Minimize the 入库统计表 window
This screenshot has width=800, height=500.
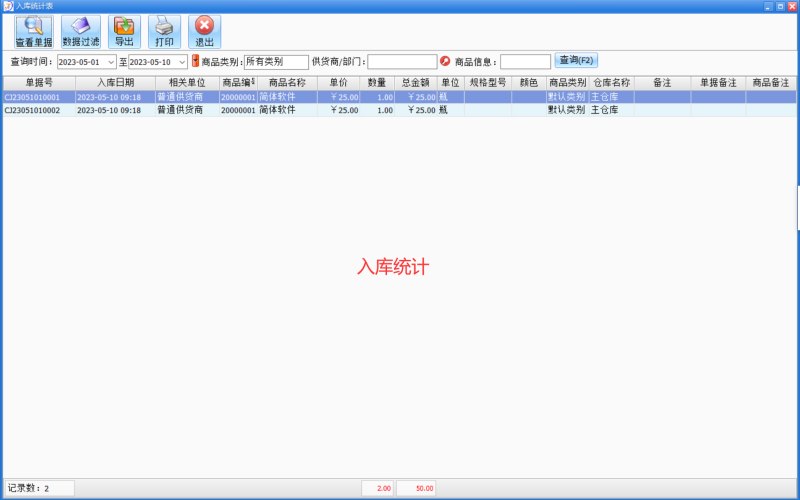point(768,7)
